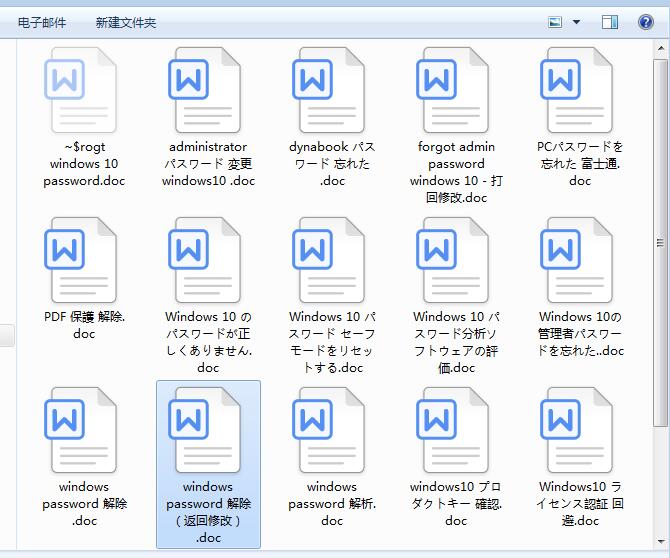Select Windows 10 パスワード分析ソフトウェアの評価 file icon

coord(452,260)
